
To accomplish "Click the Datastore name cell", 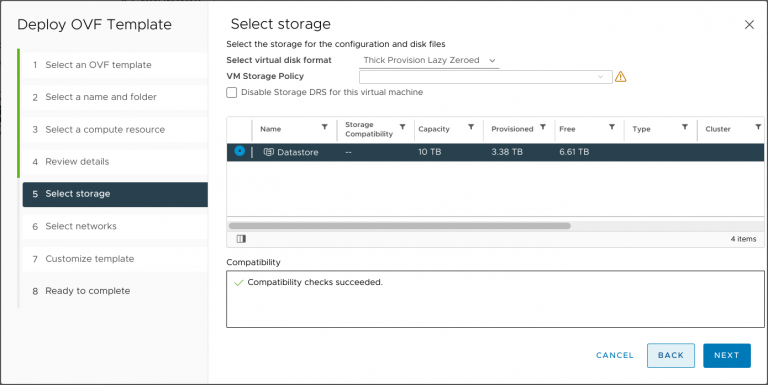I will click(297, 152).
